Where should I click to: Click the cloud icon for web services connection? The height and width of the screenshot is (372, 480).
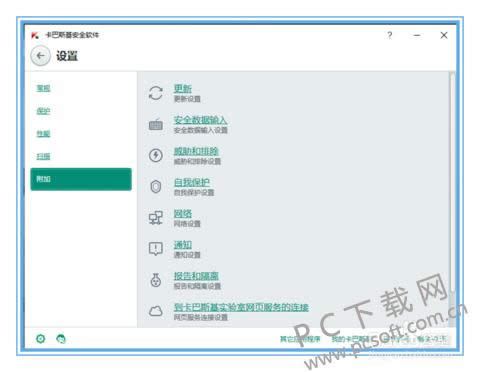[156, 311]
